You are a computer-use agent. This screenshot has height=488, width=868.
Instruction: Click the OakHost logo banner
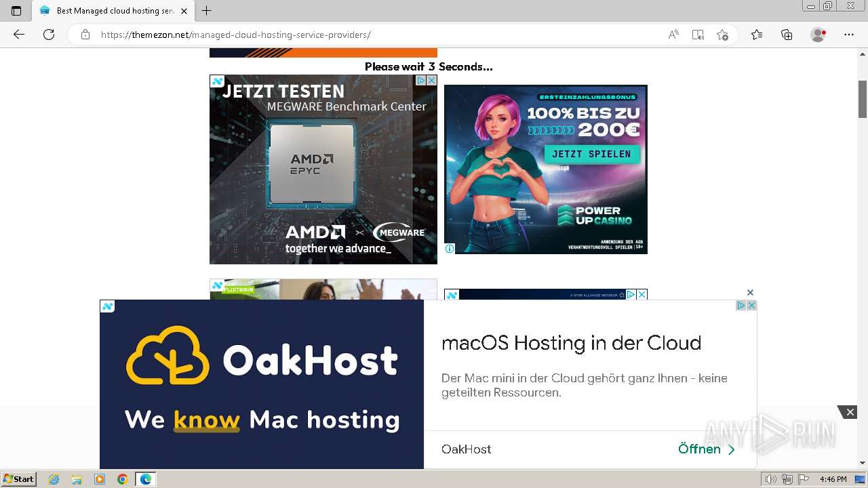[x=262, y=384]
